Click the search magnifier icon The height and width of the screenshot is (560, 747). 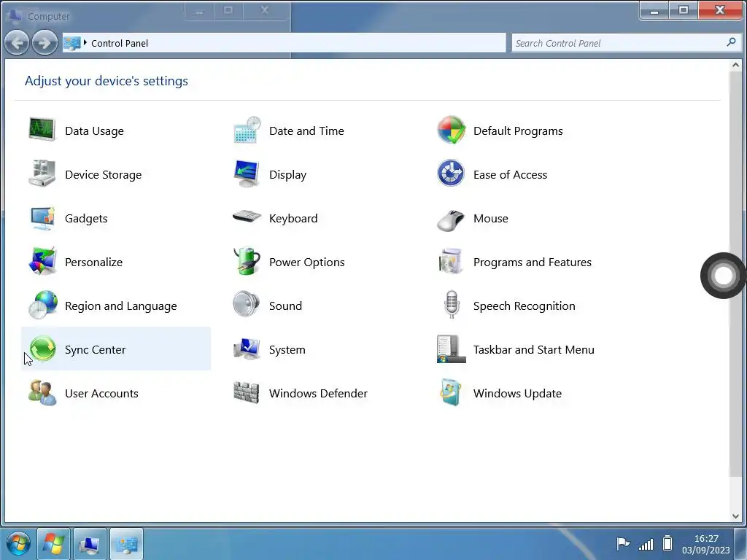[x=731, y=42]
